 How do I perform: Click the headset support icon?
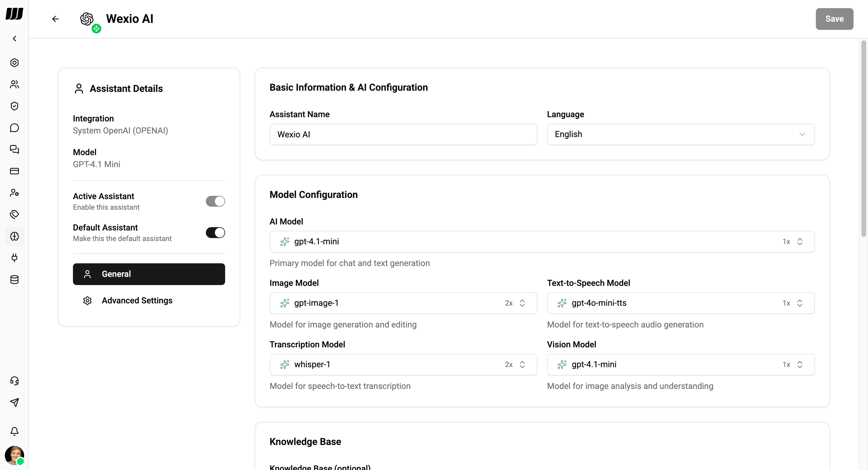(x=14, y=381)
